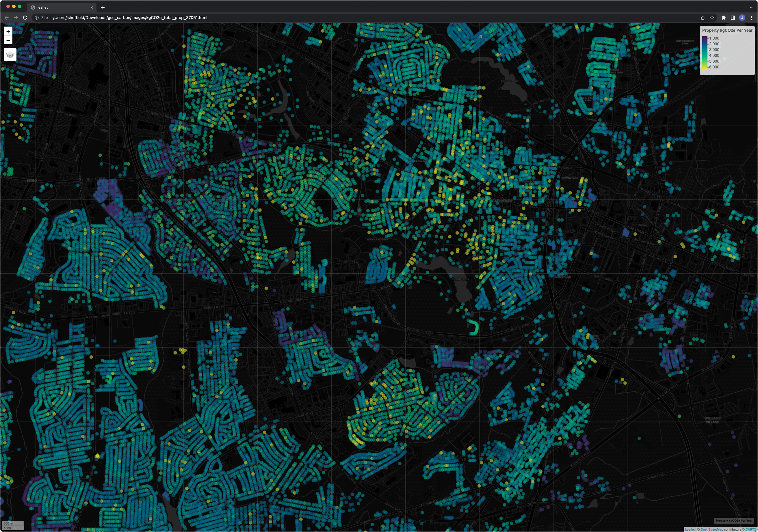
Task: Open the Leaflet attribution link
Action: [690, 529]
